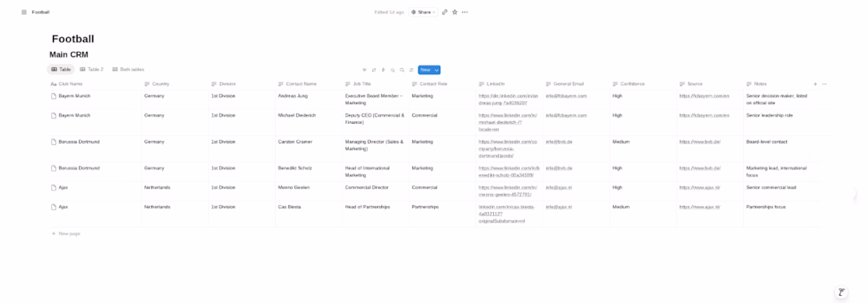Viewport: 868px width, 303px height.
Task: Expand the Share dropdown
Action: coord(424,12)
